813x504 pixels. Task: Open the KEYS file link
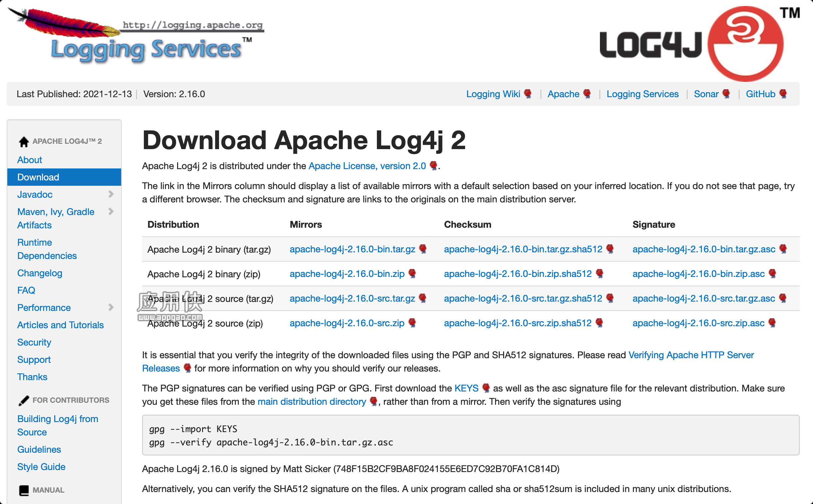(466, 388)
